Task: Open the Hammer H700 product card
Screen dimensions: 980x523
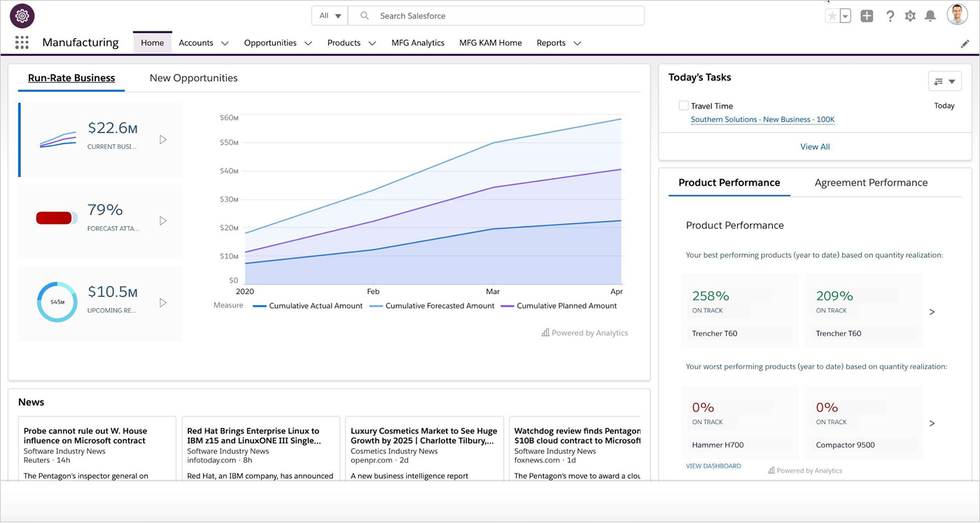Action: (x=740, y=421)
